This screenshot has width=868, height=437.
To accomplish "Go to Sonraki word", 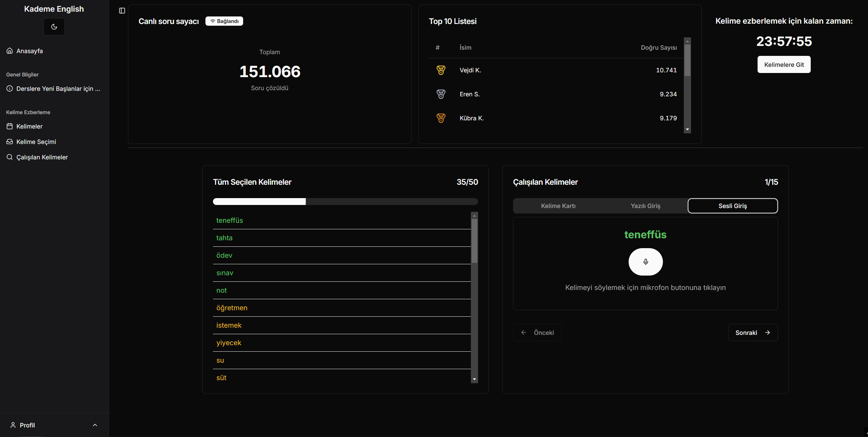I will click(x=753, y=333).
